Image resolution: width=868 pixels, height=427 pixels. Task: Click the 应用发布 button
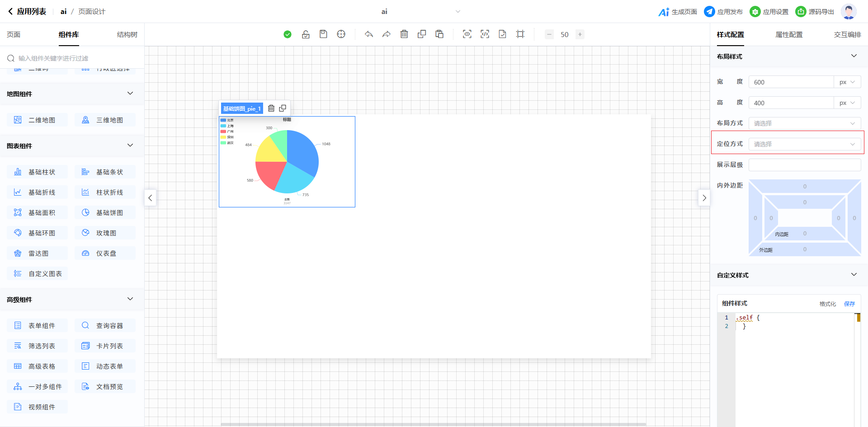[x=723, y=12]
